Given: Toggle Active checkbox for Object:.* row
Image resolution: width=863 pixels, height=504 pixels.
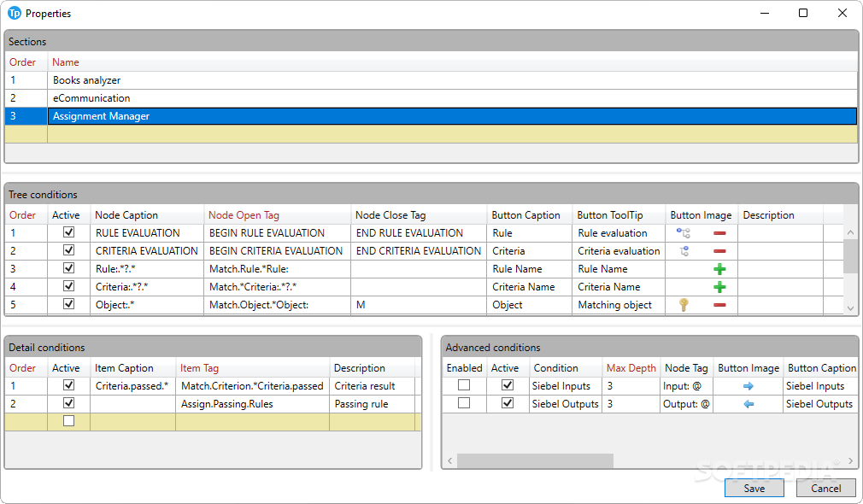Looking at the screenshot, I should (x=69, y=304).
